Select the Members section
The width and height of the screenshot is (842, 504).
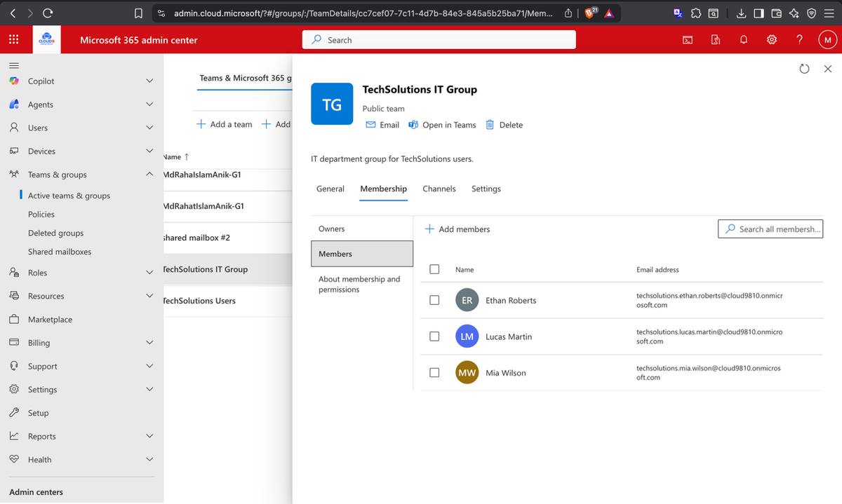tap(361, 254)
